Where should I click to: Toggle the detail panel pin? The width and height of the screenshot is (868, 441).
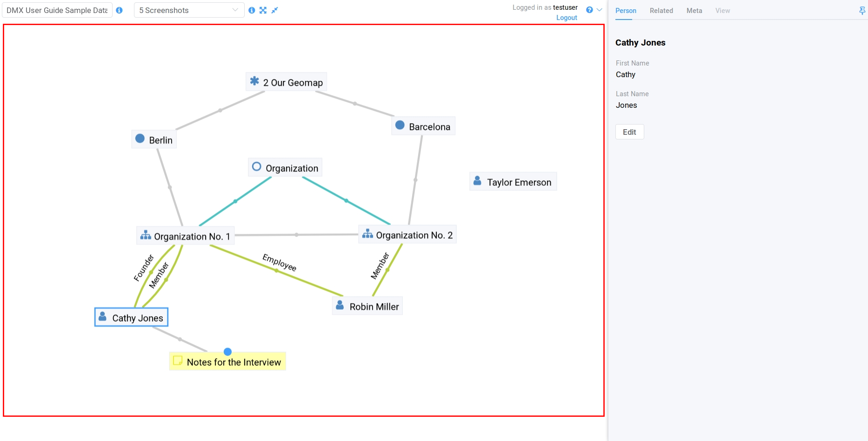click(x=862, y=11)
